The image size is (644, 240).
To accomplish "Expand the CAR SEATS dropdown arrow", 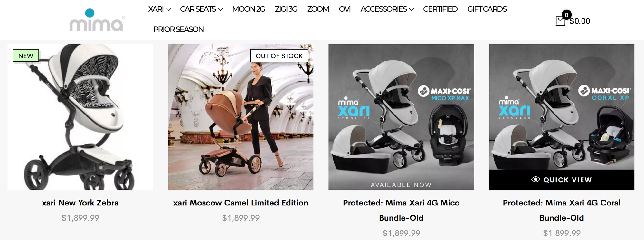I will (x=220, y=9).
